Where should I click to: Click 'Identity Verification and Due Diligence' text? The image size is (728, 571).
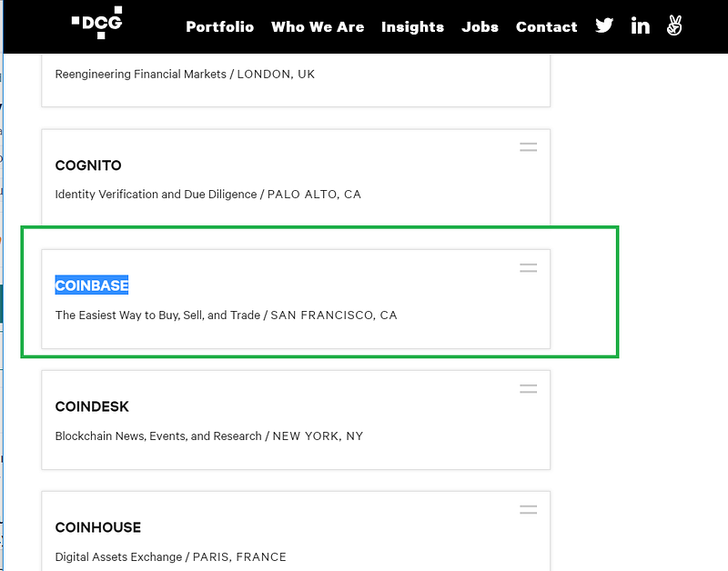click(x=156, y=194)
